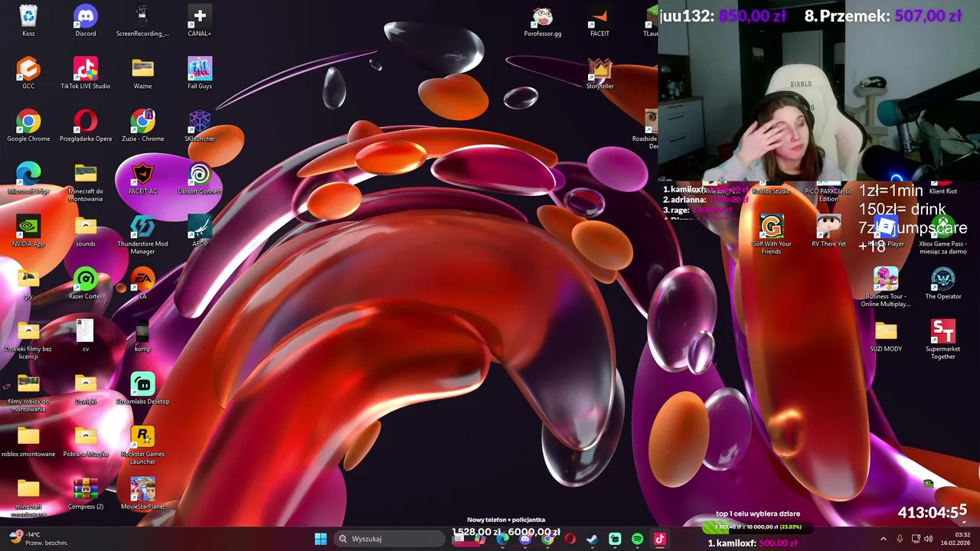The height and width of the screenshot is (551, 980).
Task: Expand the hidden system tray icons
Action: [883, 539]
